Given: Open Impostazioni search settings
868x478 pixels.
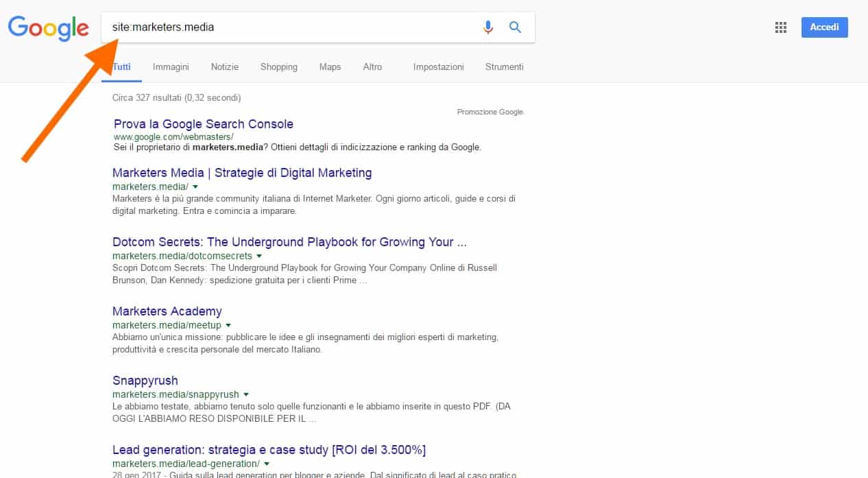Looking at the screenshot, I should click(438, 67).
